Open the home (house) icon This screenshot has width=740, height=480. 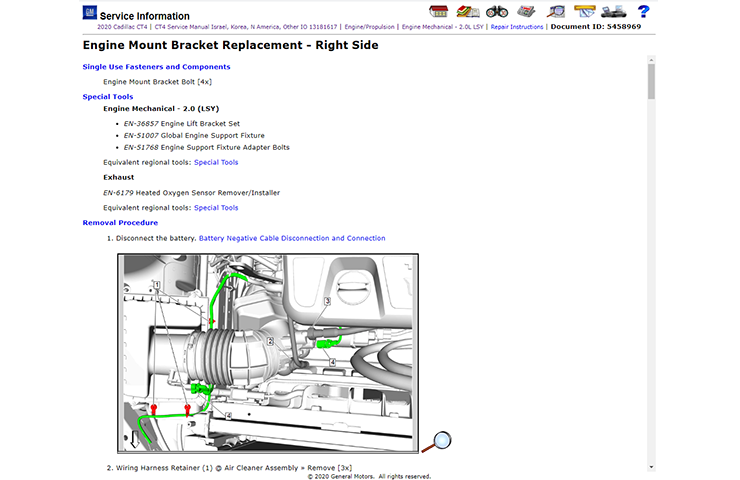point(438,11)
